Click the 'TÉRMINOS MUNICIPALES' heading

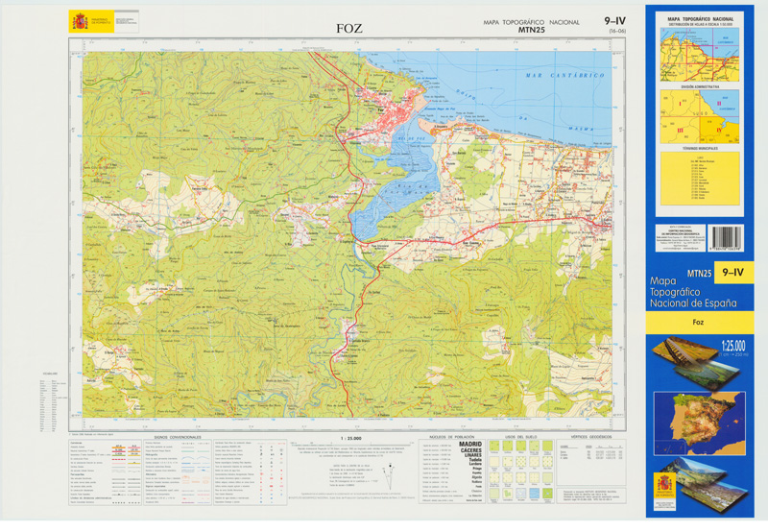click(x=700, y=149)
